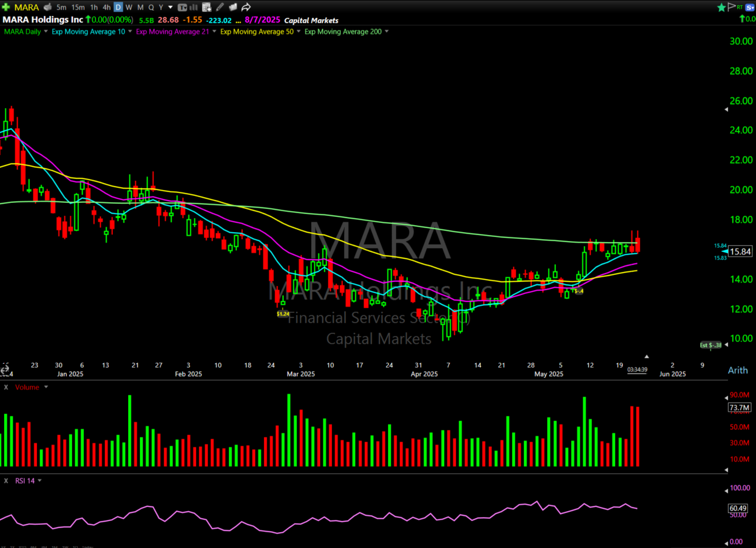Click the MARA Daily plot label
The width and height of the screenshot is (756, 548).
pos(22,32)
